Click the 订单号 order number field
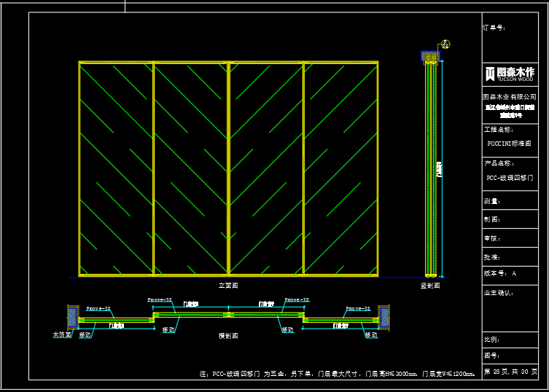The height and width of the screenshot is (392, 549). coord(494,28)
